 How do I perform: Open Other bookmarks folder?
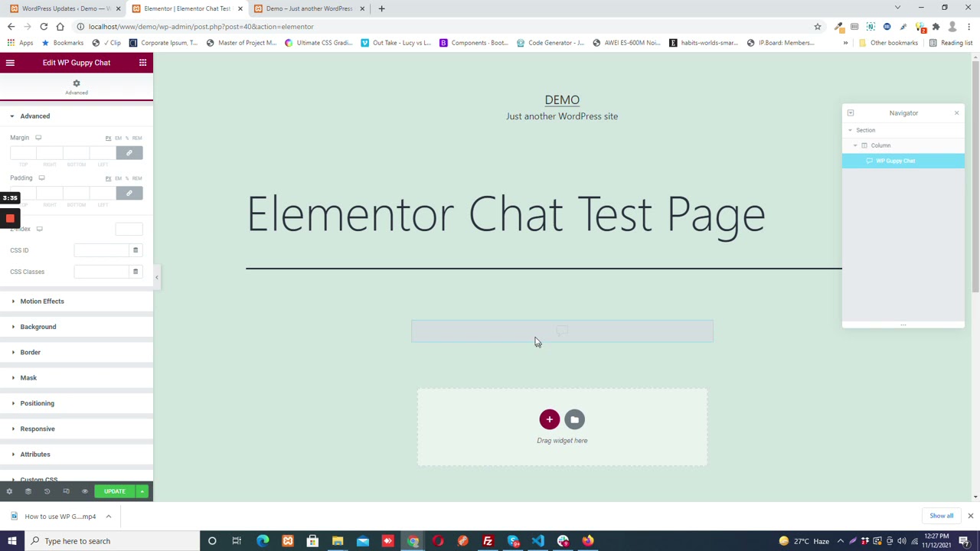tap(888, 43)
